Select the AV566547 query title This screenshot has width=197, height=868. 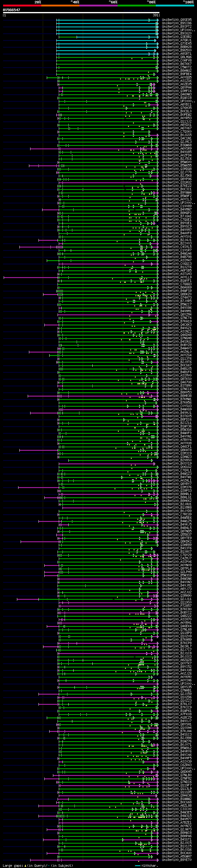pos(11,10)
